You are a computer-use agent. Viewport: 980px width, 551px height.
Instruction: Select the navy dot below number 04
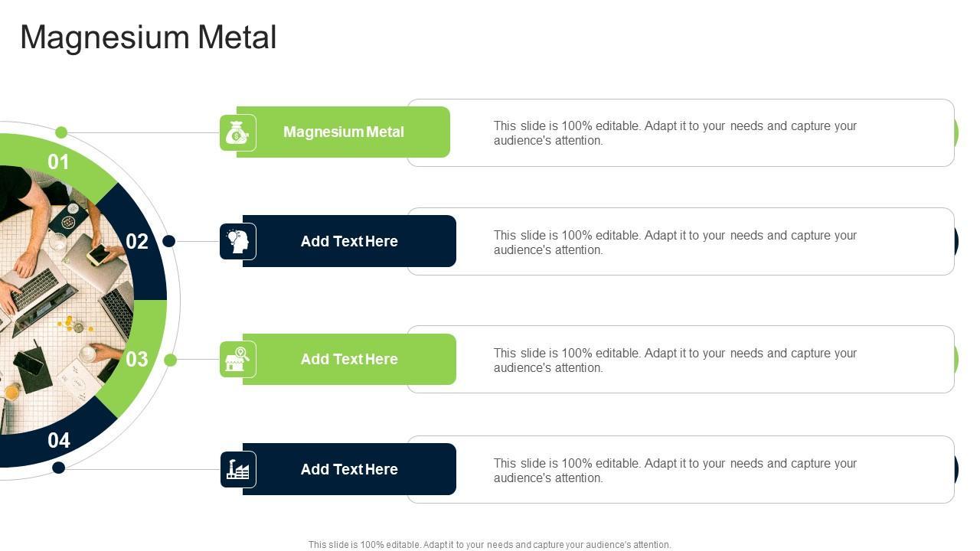tap(58, 468)
